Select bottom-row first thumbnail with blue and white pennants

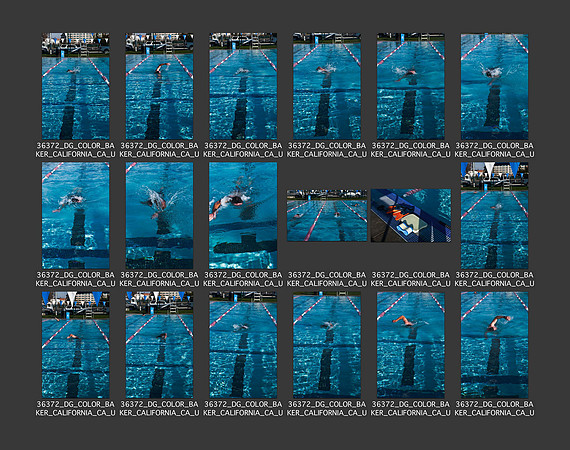76,345
